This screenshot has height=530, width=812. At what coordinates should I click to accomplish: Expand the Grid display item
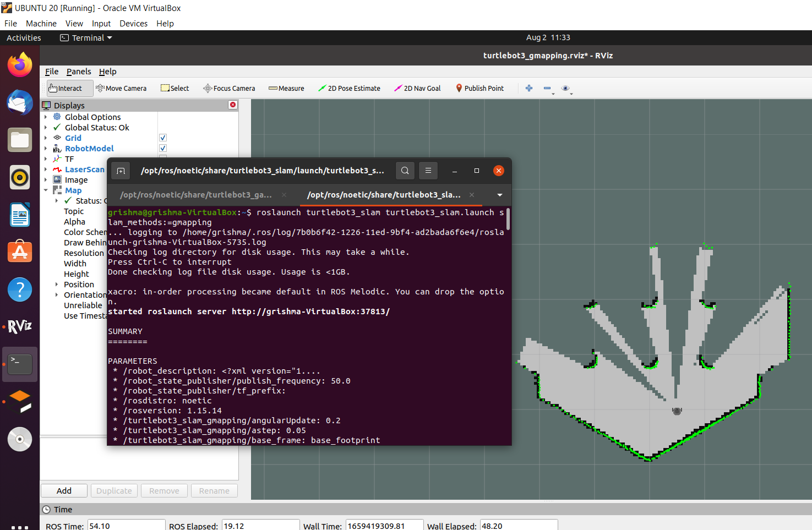(46, 138)
